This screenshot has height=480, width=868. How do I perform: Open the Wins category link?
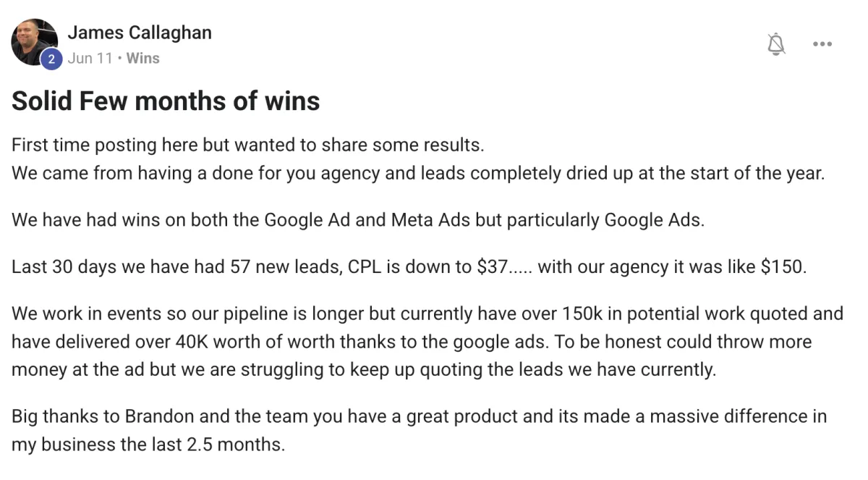142,59
